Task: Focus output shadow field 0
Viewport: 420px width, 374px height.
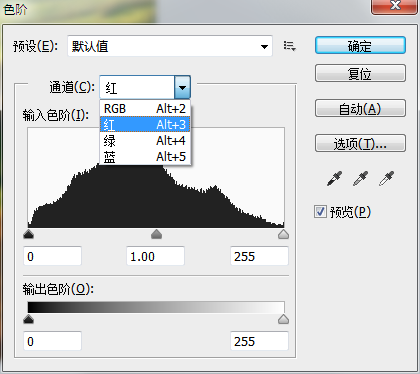Action: (x=52, y=341)
